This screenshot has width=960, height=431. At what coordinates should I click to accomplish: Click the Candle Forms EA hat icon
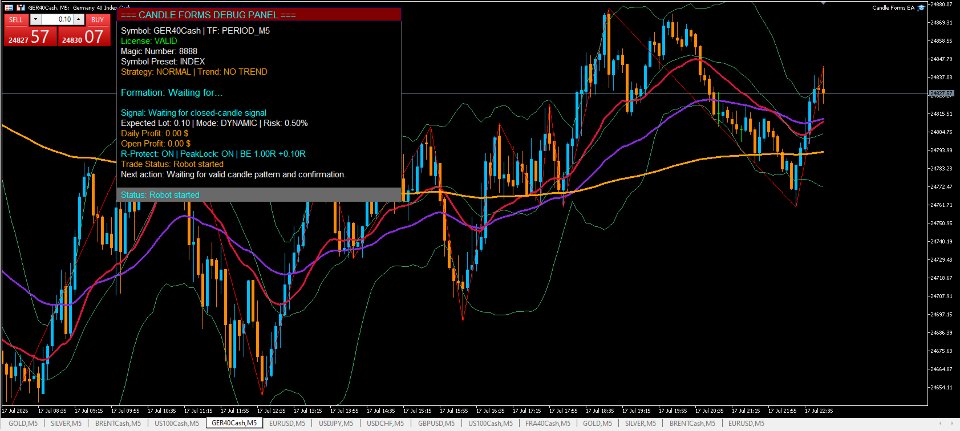tap(921, 8)
